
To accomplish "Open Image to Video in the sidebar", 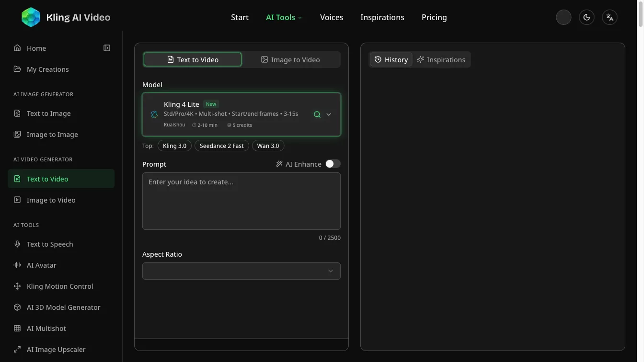I will 61,200.
